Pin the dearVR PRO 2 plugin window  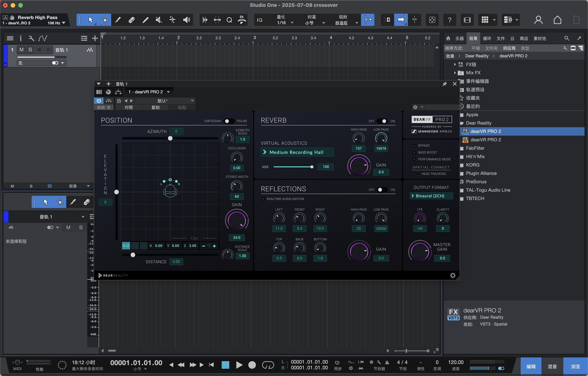pos(445,84)
